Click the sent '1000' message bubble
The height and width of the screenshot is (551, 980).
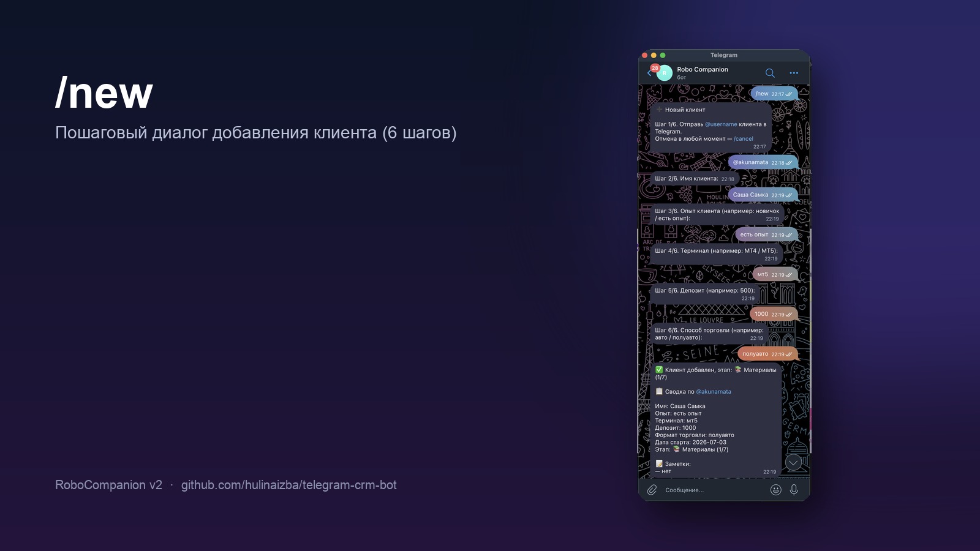[774, 314]
